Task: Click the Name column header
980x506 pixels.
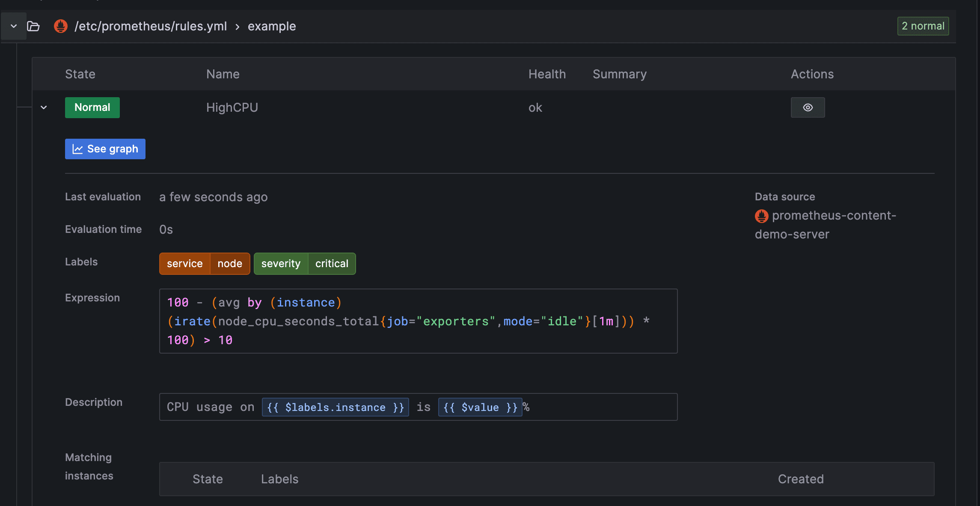Action: click(223, 74)
